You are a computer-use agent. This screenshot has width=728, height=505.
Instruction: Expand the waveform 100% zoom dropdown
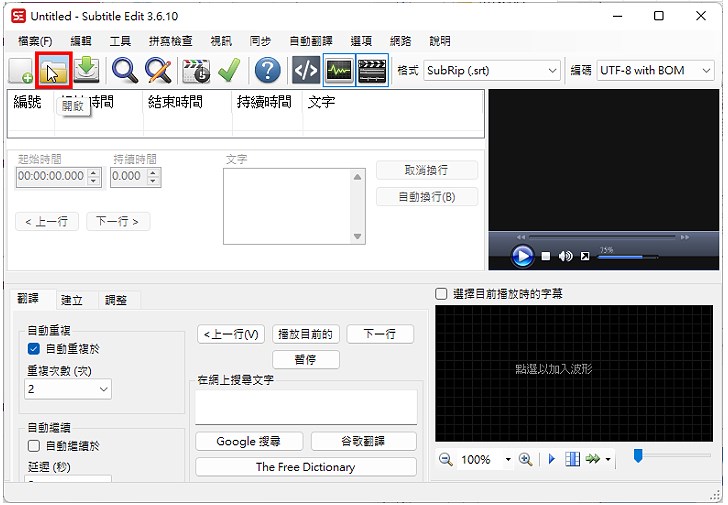507,460
